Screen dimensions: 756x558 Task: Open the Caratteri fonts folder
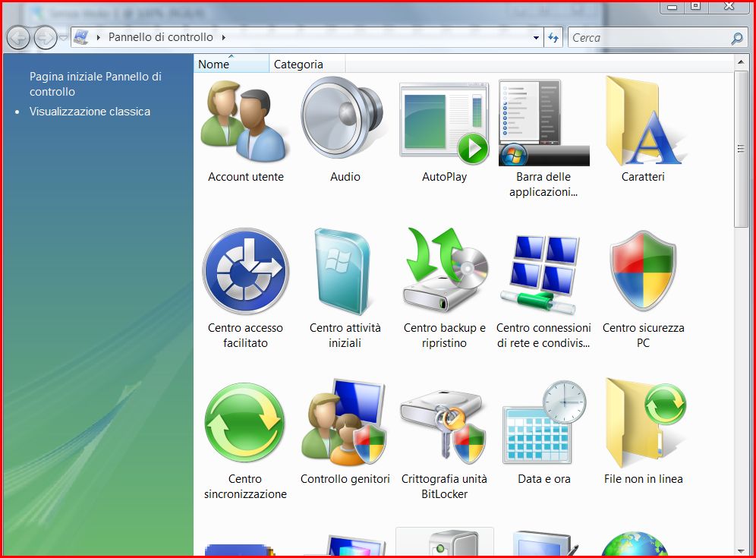(643, 131)
